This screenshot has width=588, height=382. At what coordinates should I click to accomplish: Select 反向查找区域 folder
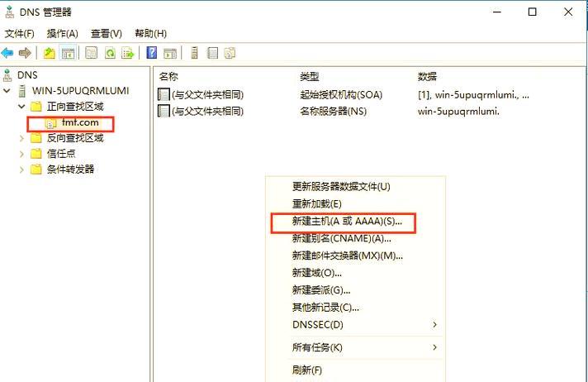[x=75, y=138]
